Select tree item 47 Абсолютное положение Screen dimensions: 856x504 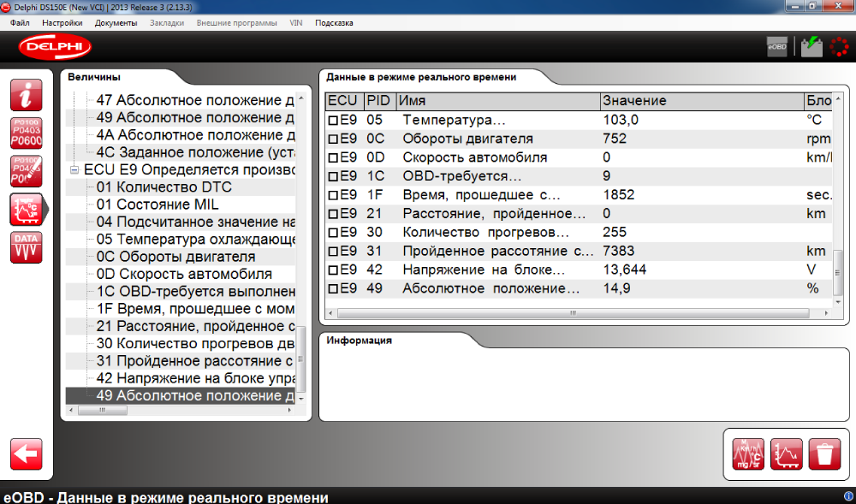tap(195, 100)
